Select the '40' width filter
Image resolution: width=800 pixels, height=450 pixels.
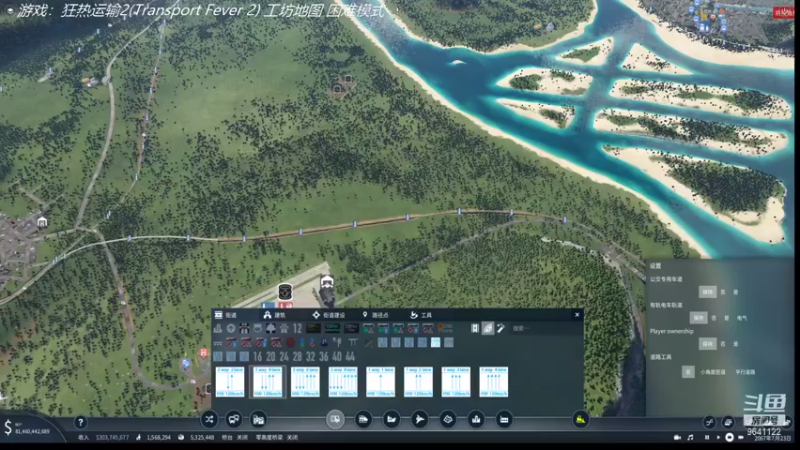coord(337,356)
